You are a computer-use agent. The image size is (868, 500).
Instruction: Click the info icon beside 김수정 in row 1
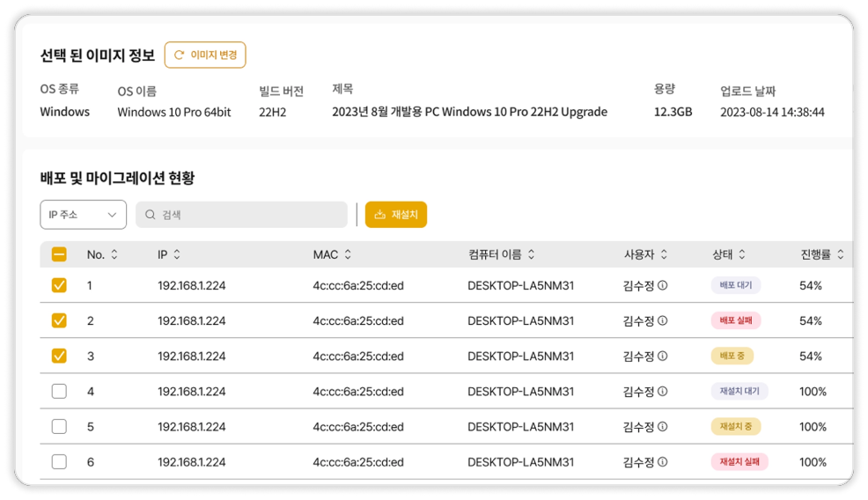pyautogui.click(x=663, y=285)
